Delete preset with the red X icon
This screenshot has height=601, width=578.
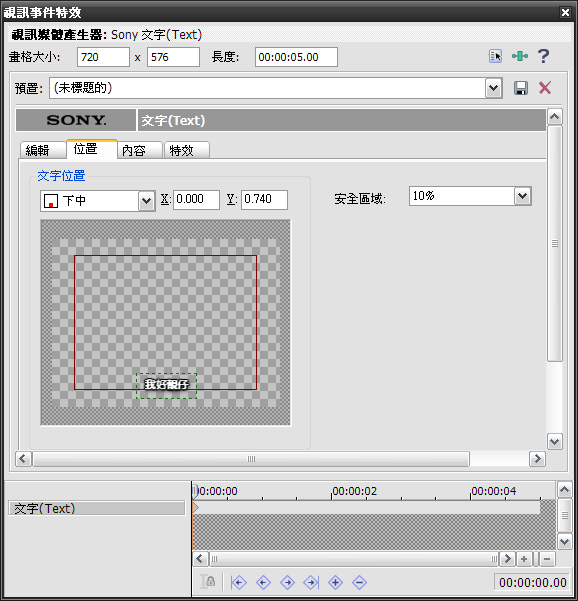pos(545,88)
